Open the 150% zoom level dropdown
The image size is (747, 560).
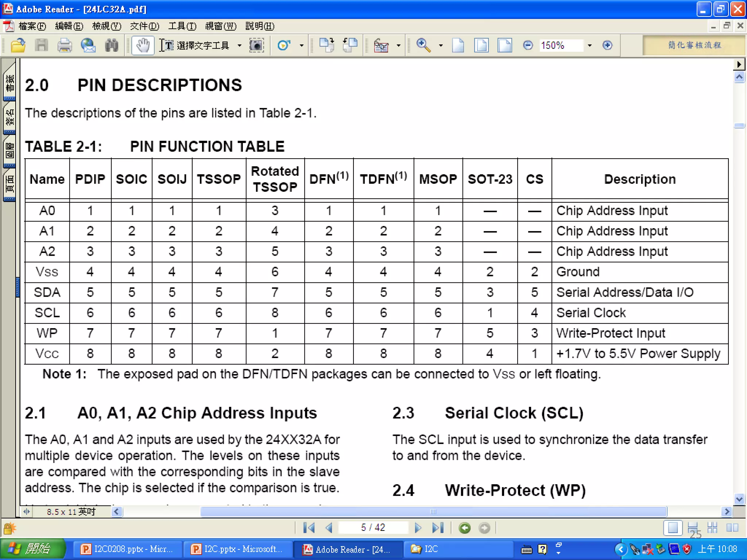tap(590, 46)
